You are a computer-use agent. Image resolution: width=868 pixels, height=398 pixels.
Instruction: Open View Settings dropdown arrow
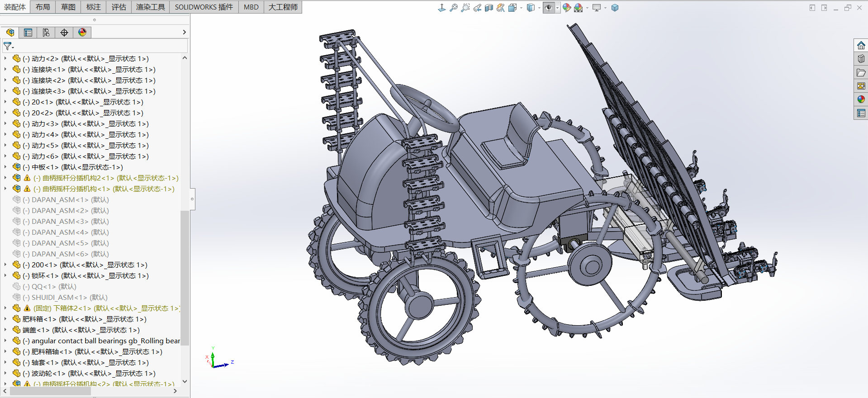(x=605, y=8)
